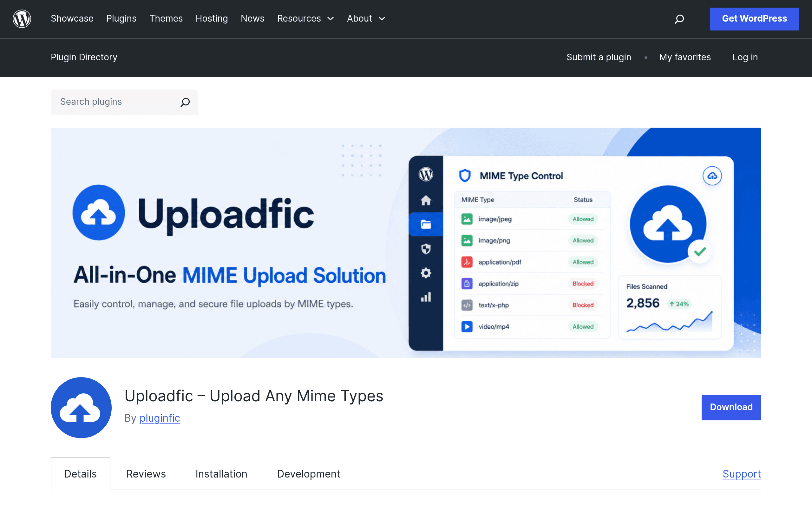Open the News navigation link
This screenshot has width=812, height=508.
coord(252,18)
